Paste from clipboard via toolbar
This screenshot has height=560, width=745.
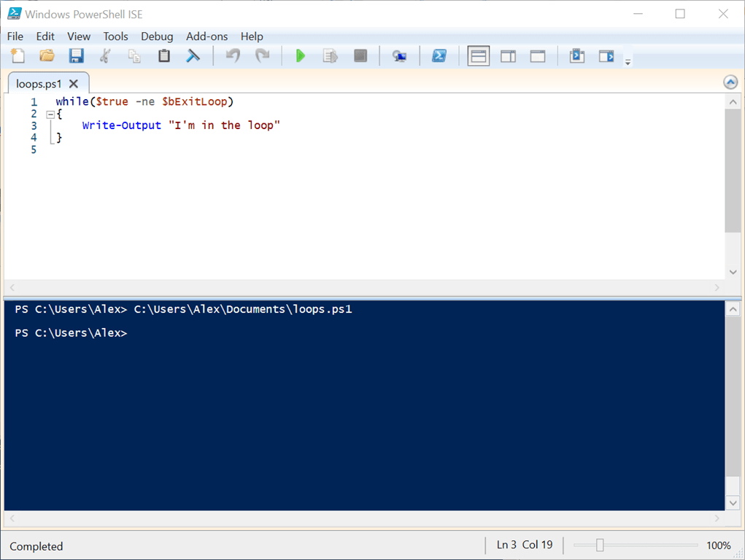[x=164, y=56]
